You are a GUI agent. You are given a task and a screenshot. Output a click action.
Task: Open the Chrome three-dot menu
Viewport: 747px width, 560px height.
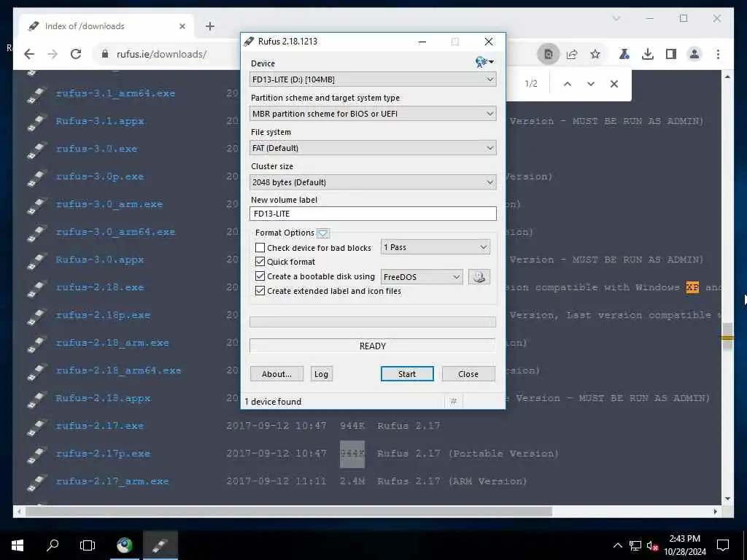coord(718,54)
